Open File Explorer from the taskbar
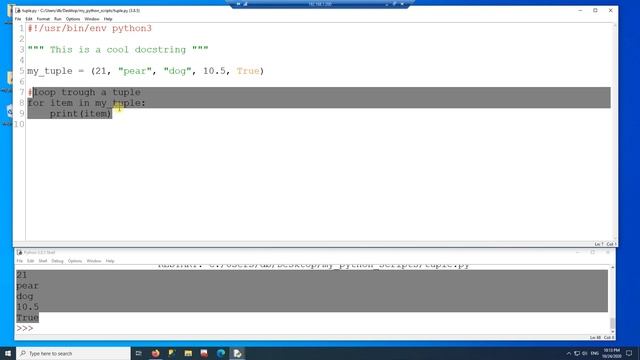Screen dimensions: 640x360 [188, 353]
